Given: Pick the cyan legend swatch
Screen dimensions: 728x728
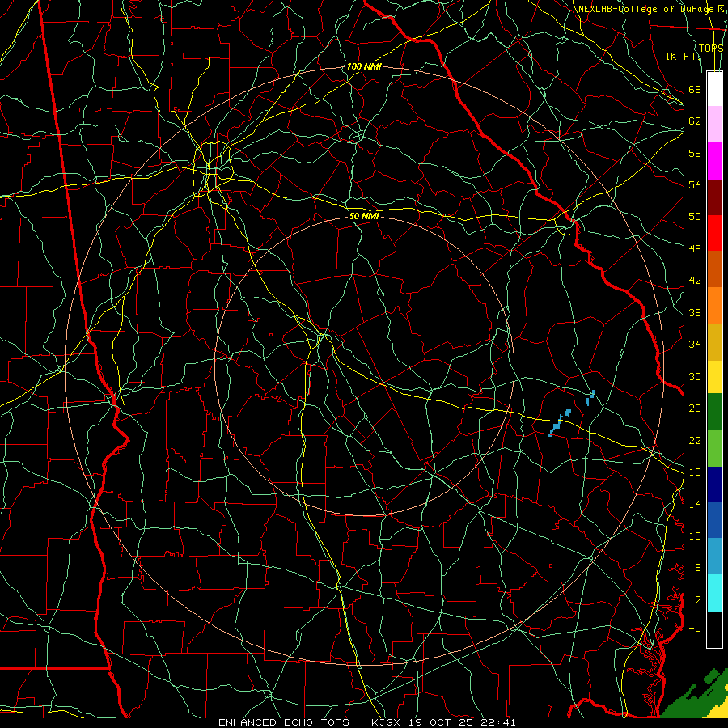Looking at the screenshot, I should tap(714, 593).
